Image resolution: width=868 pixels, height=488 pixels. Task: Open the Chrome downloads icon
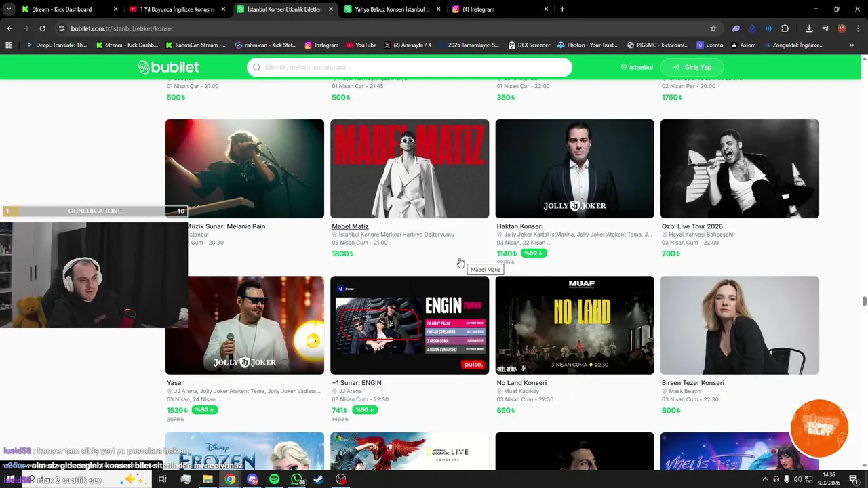809,28
